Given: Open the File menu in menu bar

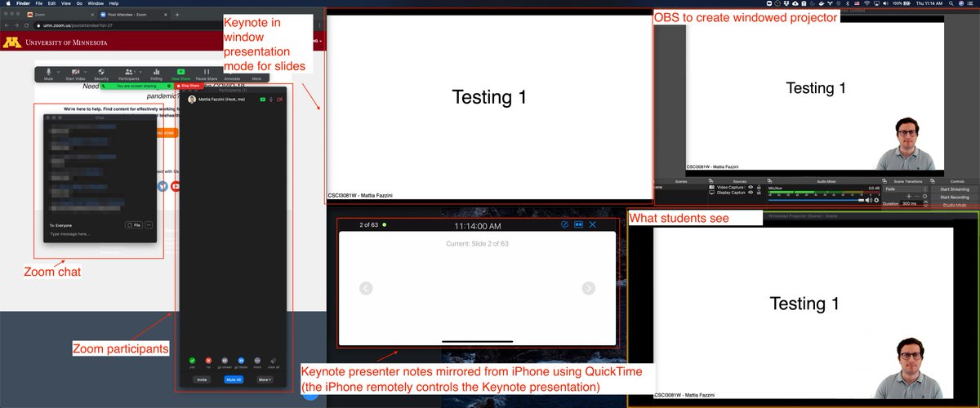Looking at the screenshot, I should (41, 3).
